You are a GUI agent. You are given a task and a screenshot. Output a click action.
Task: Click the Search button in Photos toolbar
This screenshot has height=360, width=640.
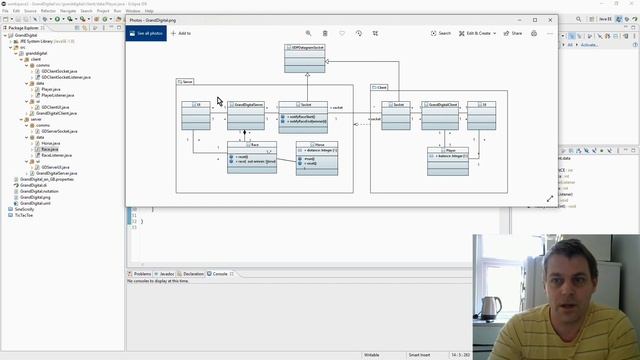point(441,33)
